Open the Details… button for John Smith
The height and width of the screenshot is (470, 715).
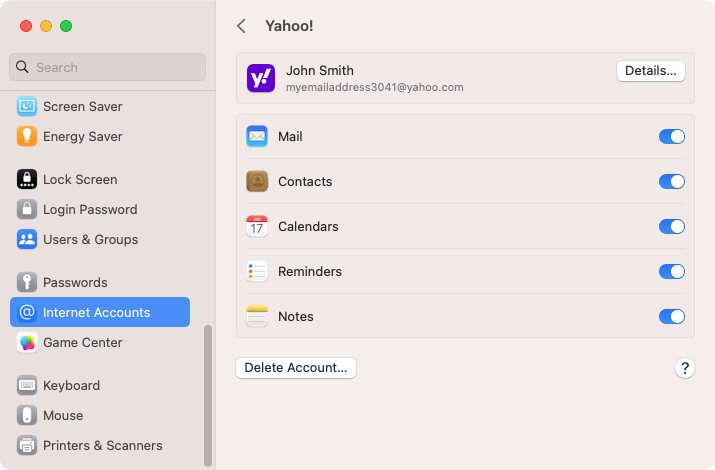[651, 71]
